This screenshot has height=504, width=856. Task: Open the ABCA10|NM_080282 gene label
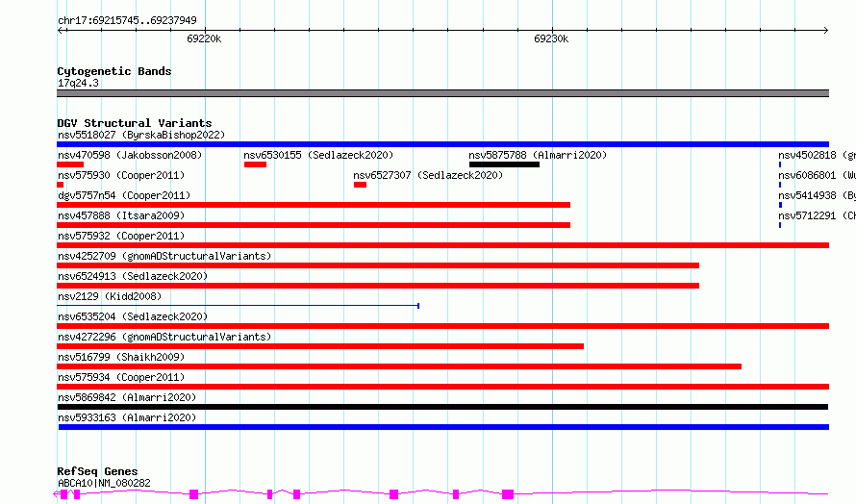[x=104, y=483]
